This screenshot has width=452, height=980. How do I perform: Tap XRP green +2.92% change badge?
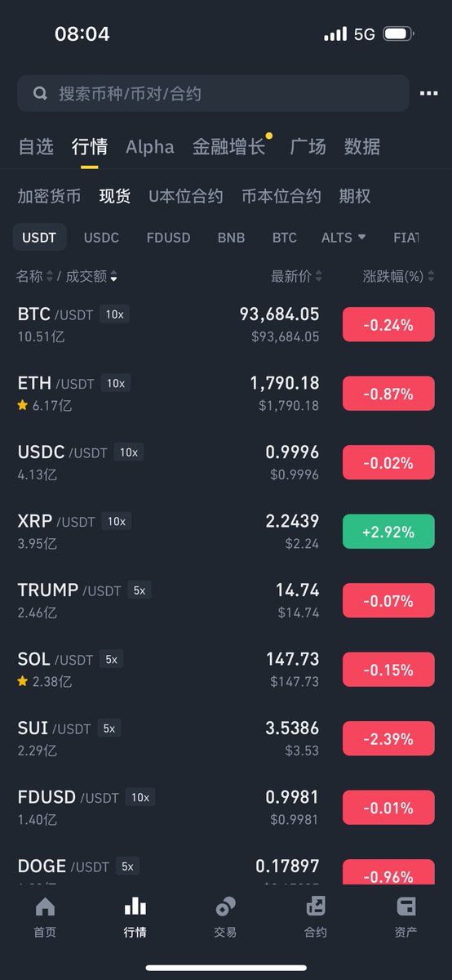[388, 532]
